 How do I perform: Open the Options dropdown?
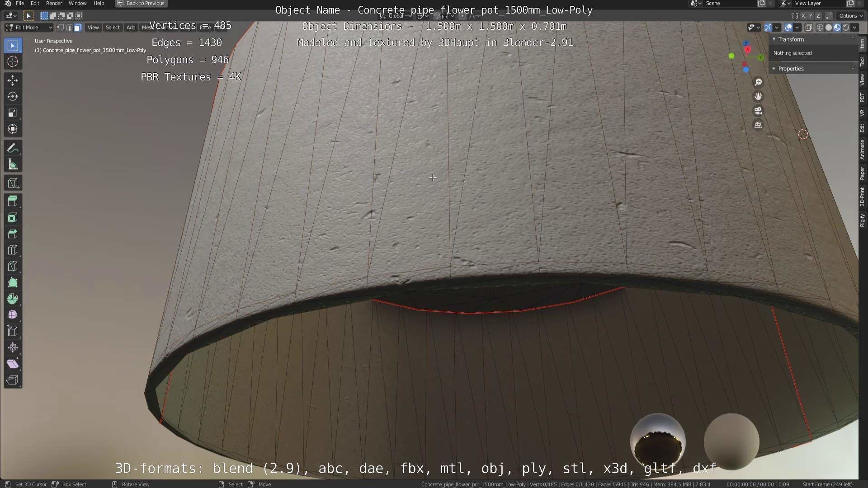click(x=850, y=16)
